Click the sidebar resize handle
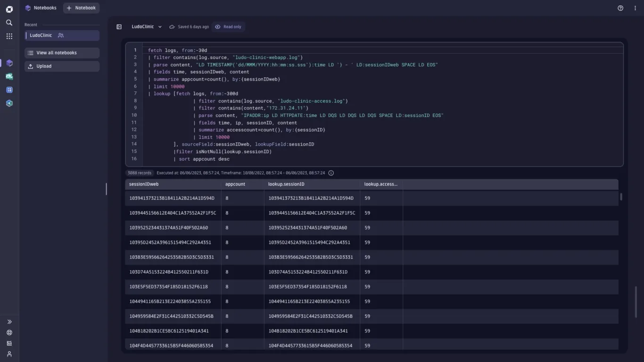Image resolution: width=644 pixels, height=362 pixels. (x=106, y=189)
